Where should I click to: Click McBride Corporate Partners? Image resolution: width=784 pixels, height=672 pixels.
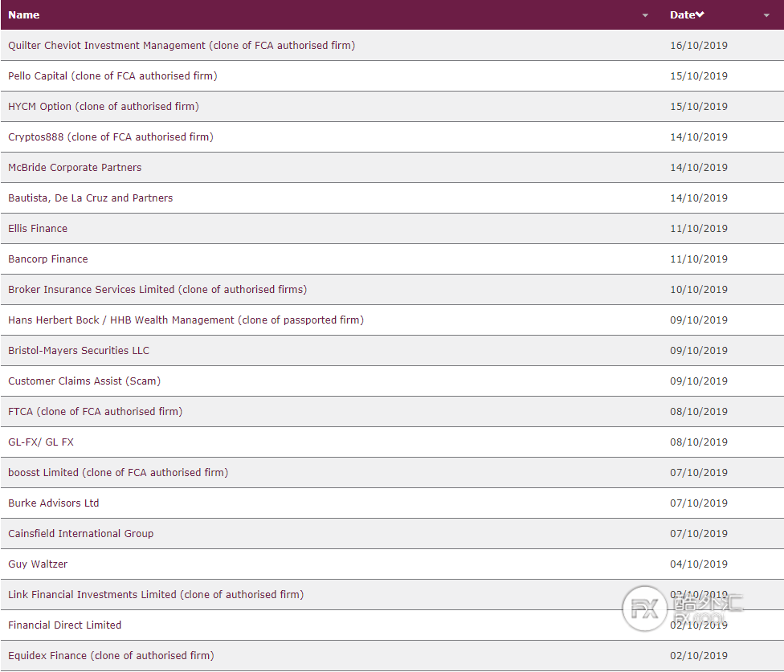tap(75, 168)
